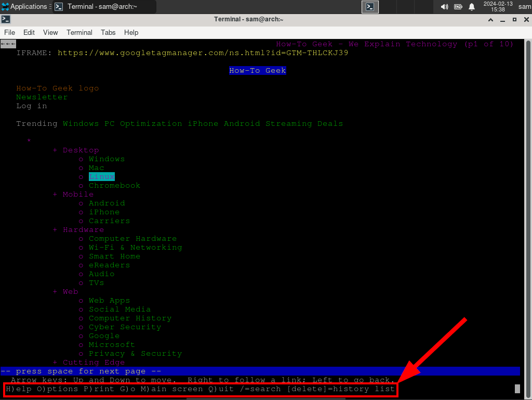Click the workspace terminal icon in panel
This screenshot has width=532, height=400.
click(370, 7)
